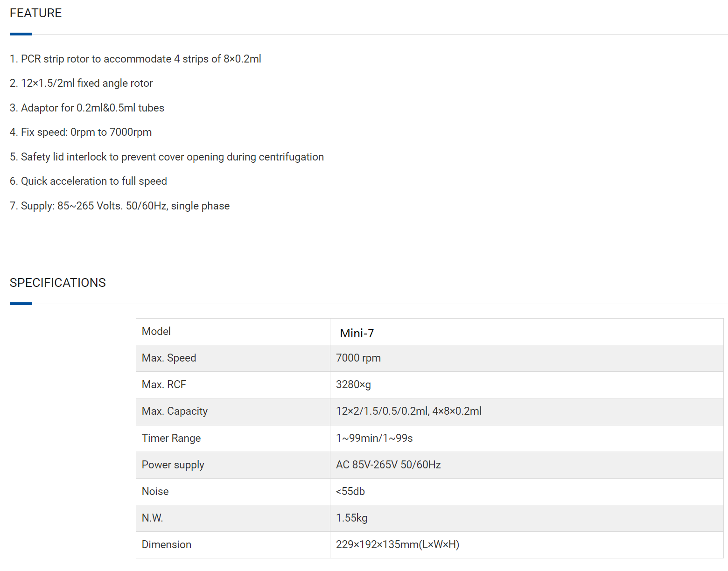Screen dimensions: 728x571
Task: Click the Supply 85~265 Volts feature line
Action: 119,206
